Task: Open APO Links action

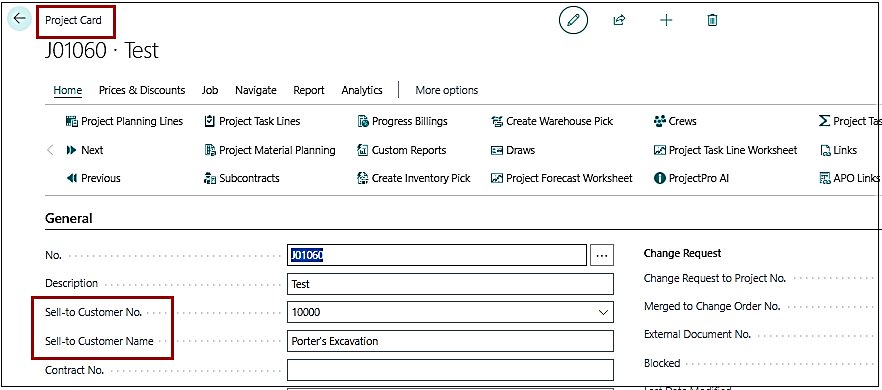Action: [849, 178]
